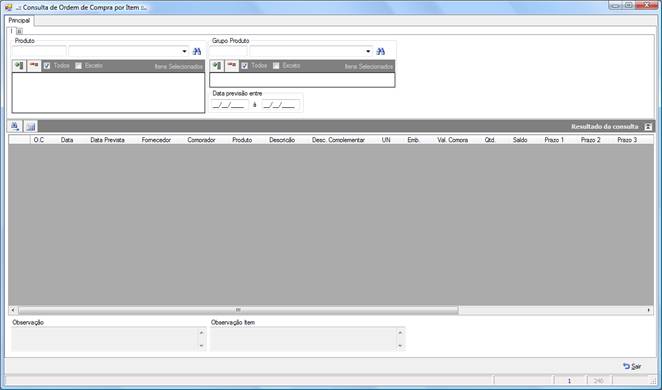Sort by the Qtd. column header

pyautogui.click(x=490, y=140)
